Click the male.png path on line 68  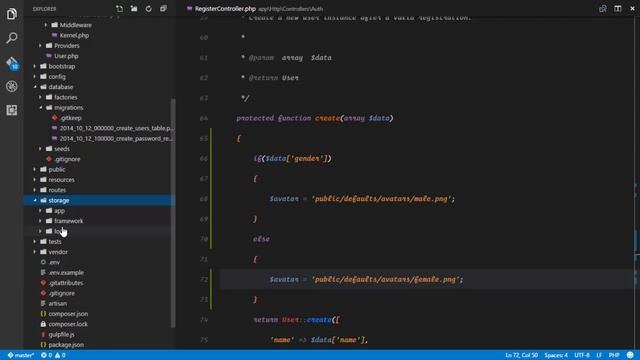382,199
